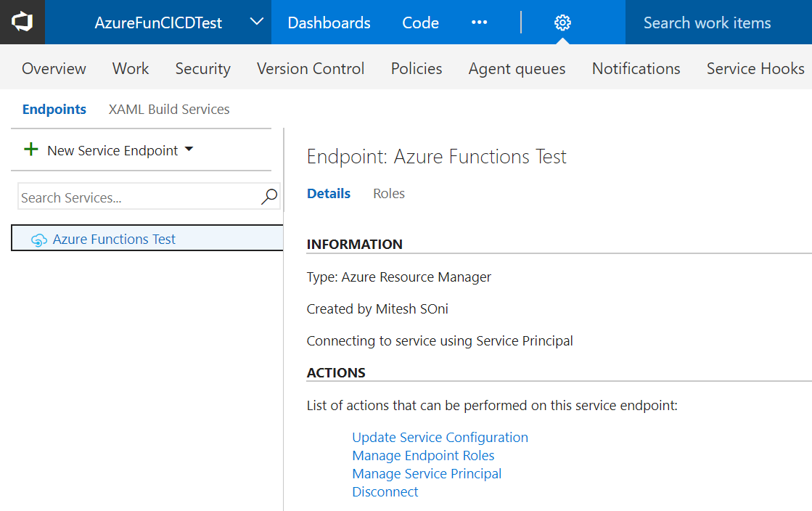This screenshot has width=812, height=511.
Task: Click the New Service Endpoint label
Action: pyautogui.click(x=112, y=150)
